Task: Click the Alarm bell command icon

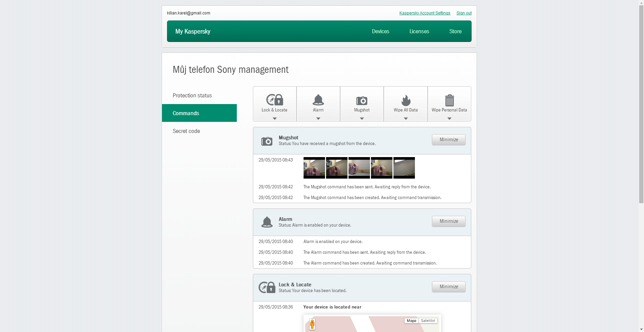Action: 318,100
